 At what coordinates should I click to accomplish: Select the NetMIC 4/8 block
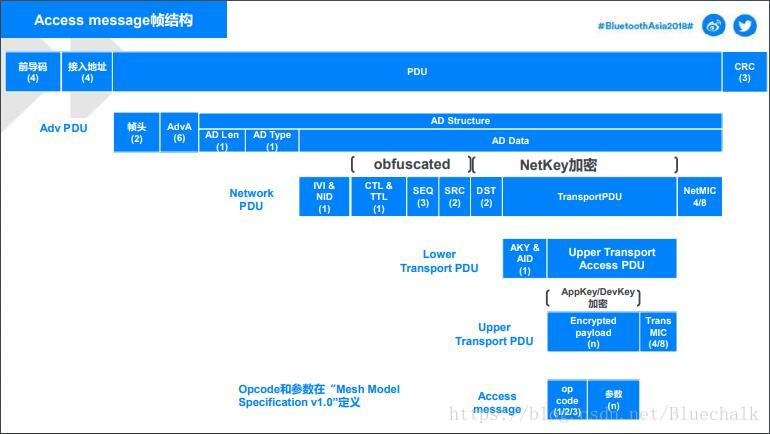(700, 196)
